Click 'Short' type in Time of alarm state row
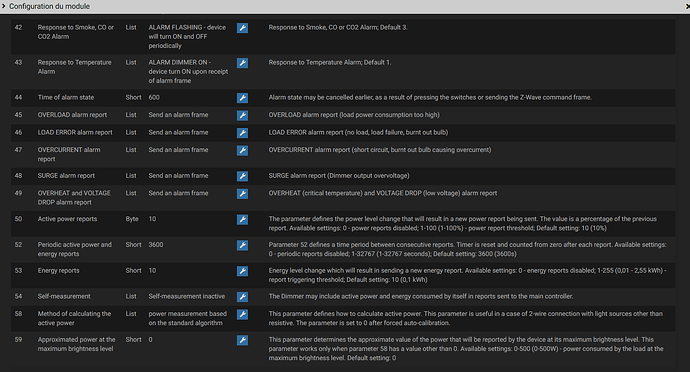Screen dimensions: 690x372 (133, 97)
